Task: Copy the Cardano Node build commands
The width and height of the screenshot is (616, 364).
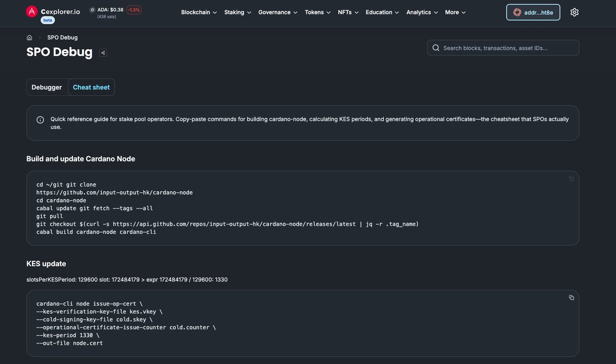Action: click(x=571, y=178)
